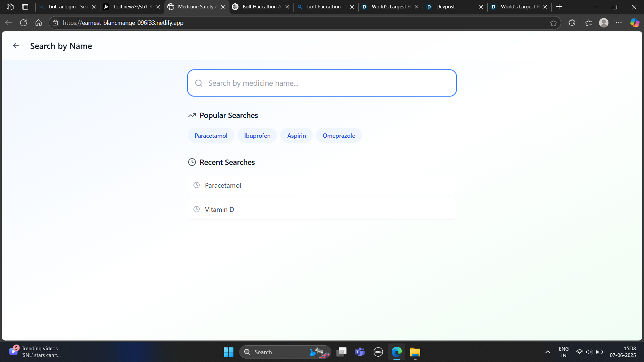Open Microsoft Teams from the taskbar

[x=359, y=352]
